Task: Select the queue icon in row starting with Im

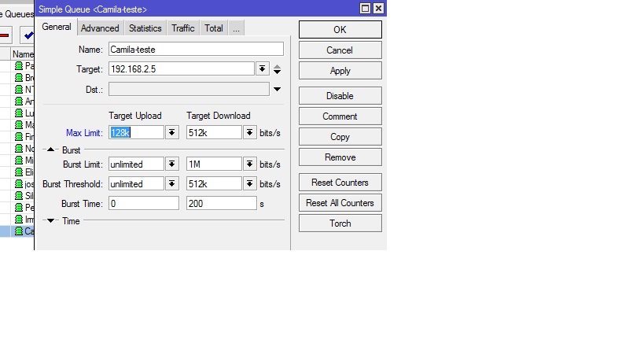Action: tap(19, 220)
